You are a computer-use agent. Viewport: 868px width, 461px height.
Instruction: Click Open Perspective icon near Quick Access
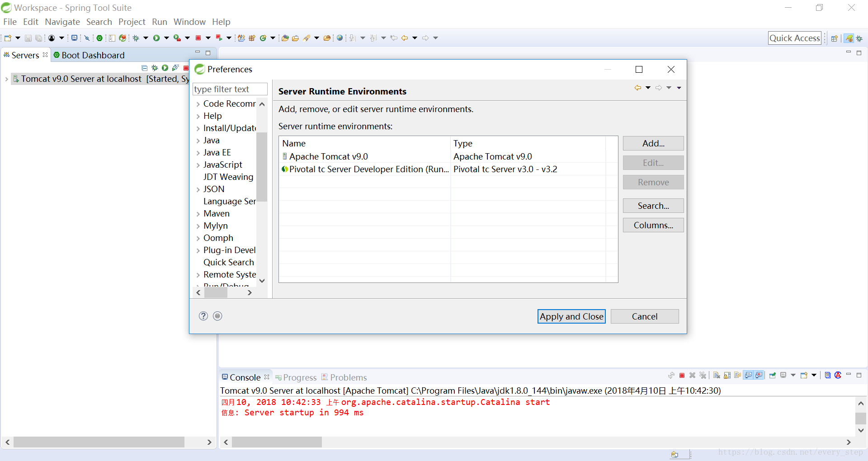click(x=835, y=38)
